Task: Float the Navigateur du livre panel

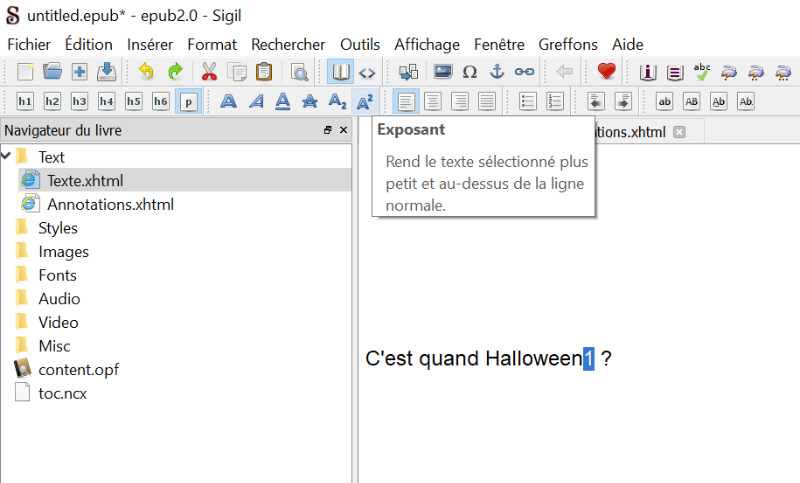Action: (327, 131)
